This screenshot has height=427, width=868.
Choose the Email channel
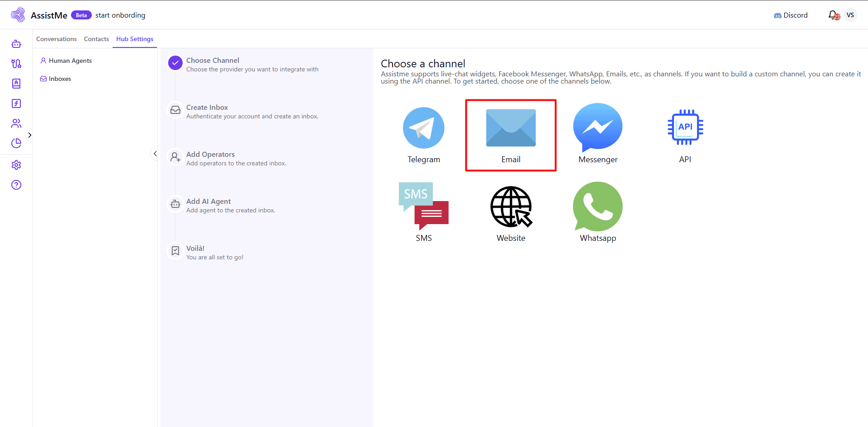tap(511, 135)
